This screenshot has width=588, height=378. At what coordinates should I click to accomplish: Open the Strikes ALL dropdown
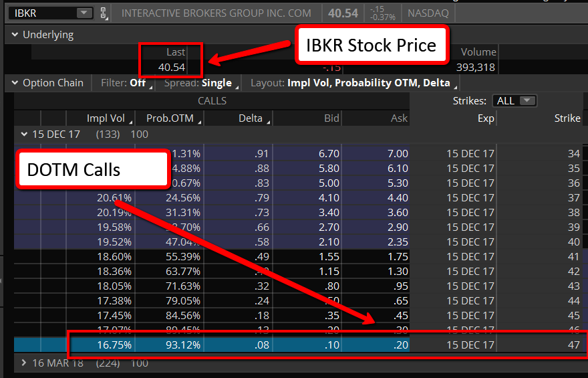point(514,100)
